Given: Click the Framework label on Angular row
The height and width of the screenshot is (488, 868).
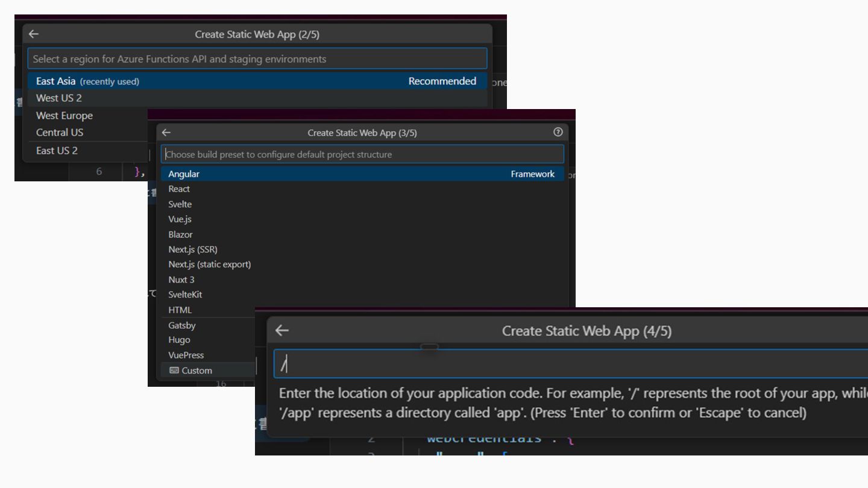Looking at the screenshot, I should (x=533, y=174).
